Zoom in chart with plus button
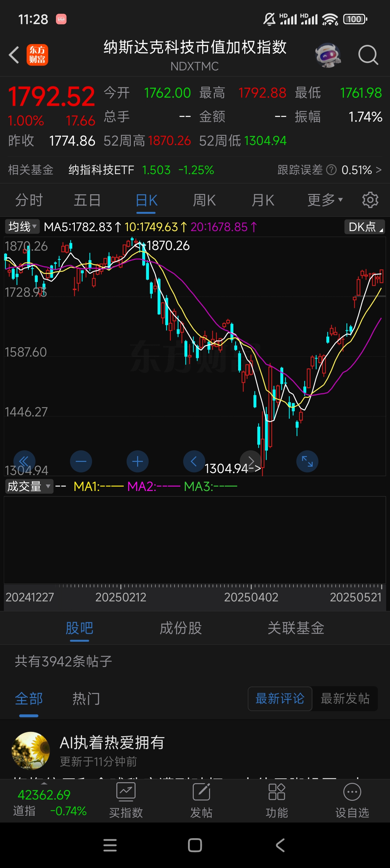This screenshot has width=390, height=868. pos(138,461)
